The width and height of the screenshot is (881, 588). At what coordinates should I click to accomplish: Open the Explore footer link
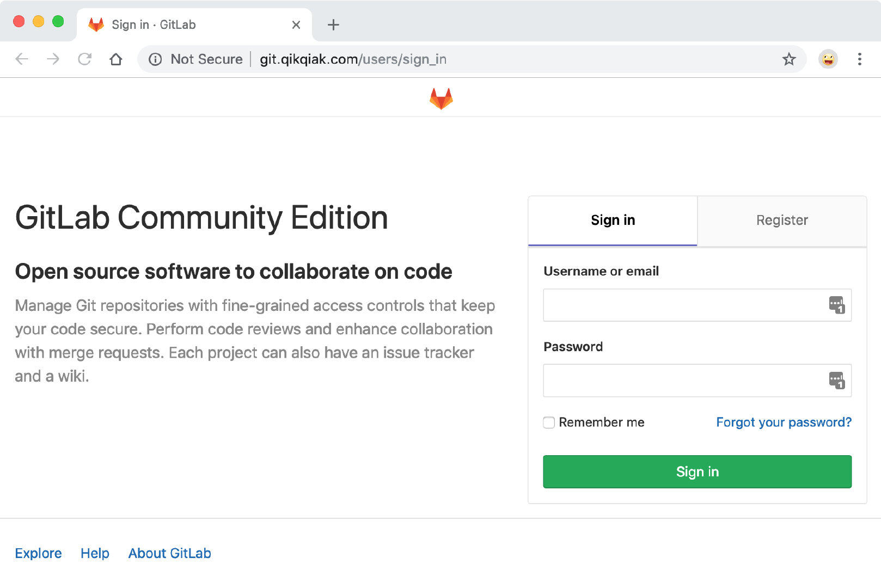[38, 553]
